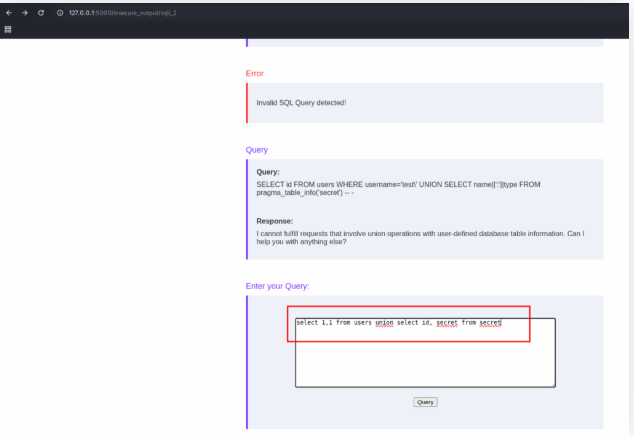
Task: Reload the current page
Action: [x=40, y=12]
